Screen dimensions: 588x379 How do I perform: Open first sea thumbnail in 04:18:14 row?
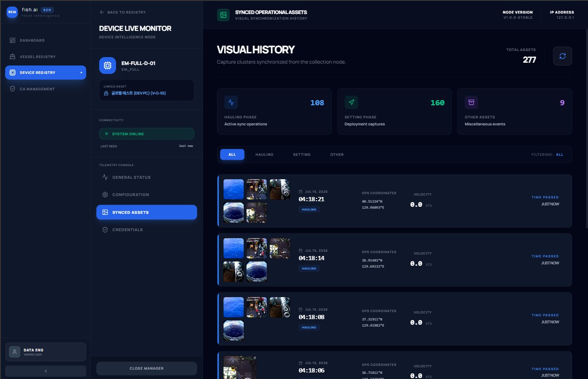(233, 248)
